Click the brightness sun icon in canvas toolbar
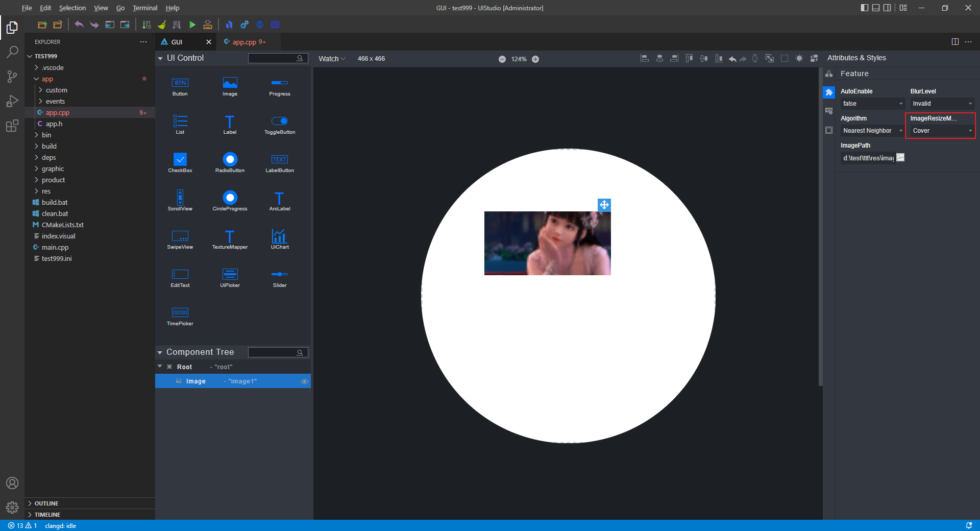The width and height of the screenshot is (980, 531). click(x=799, y=59)
